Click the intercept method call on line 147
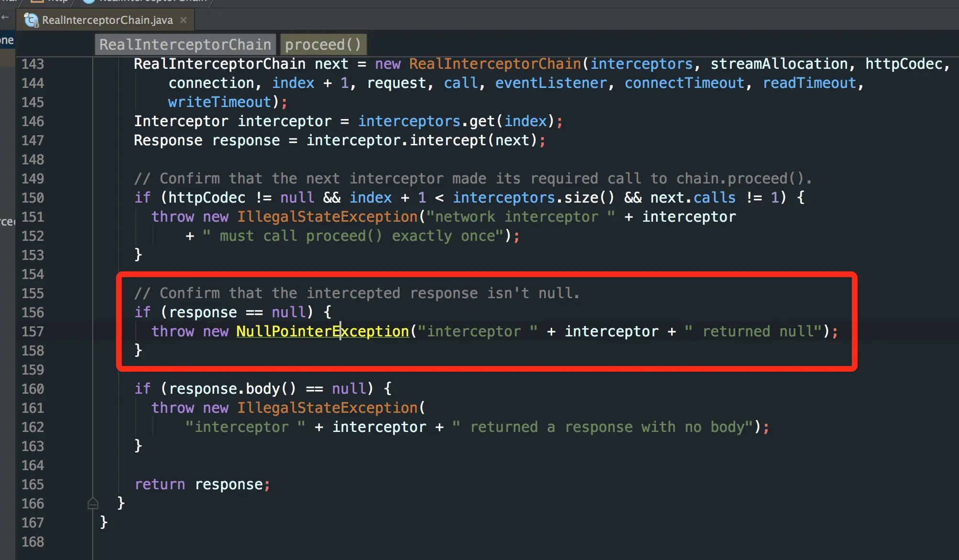Image resolution: width=959 pixels, height=560 pixels. [x=447, y=140]
